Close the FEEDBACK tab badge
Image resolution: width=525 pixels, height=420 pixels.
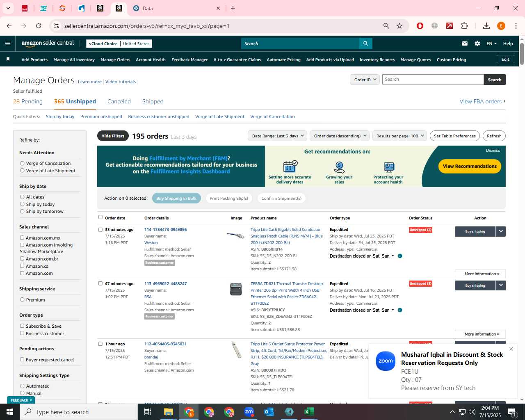pyautogui.click(x=31, y=400)
